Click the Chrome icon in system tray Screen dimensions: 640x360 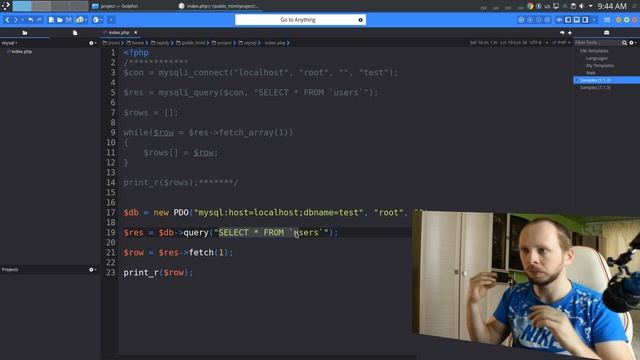click(530, 6)
